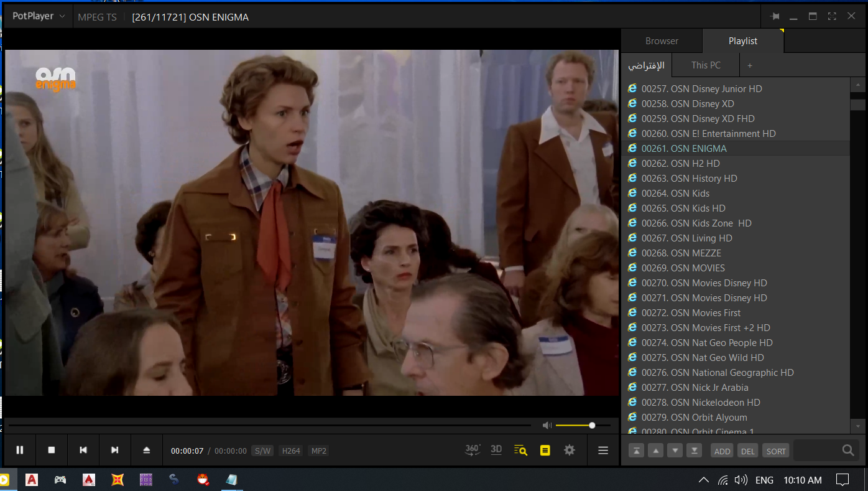Click the icon beside 00278. OSN Nickelodeon HD
The height and width of the screenshot is (491, 868).
tap(632, 402)
